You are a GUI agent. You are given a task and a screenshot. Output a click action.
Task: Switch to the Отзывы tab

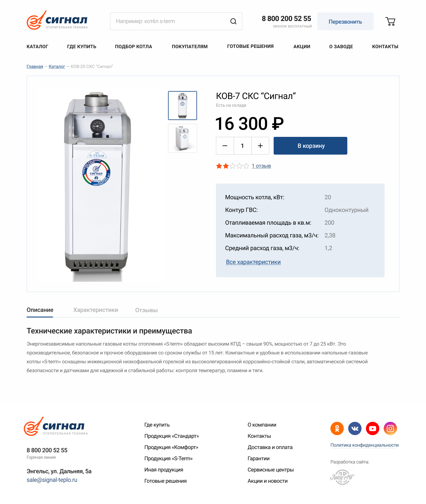(146, 310)
